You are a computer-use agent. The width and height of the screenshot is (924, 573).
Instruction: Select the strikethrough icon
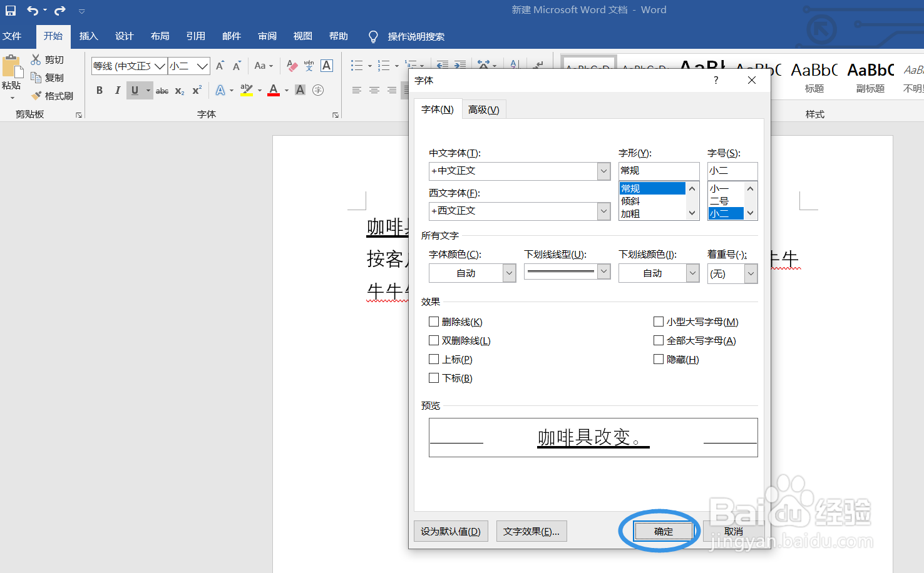[x=162, y=91]
